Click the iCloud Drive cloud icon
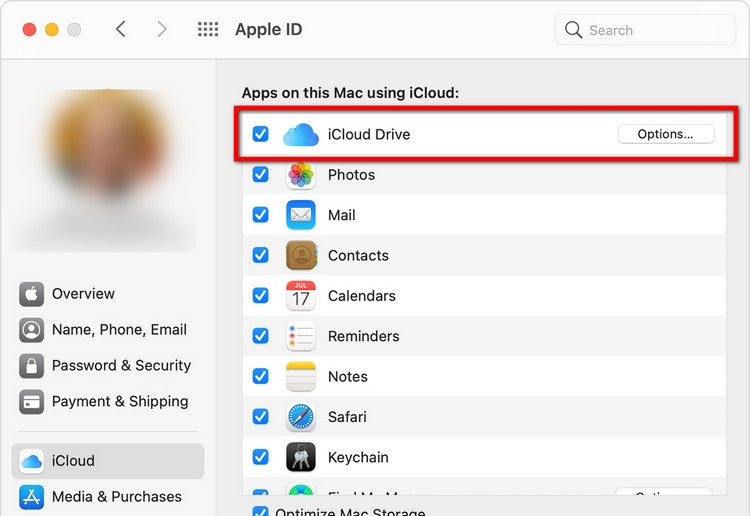Screen dimensions: 750x516 pos(301,134)
